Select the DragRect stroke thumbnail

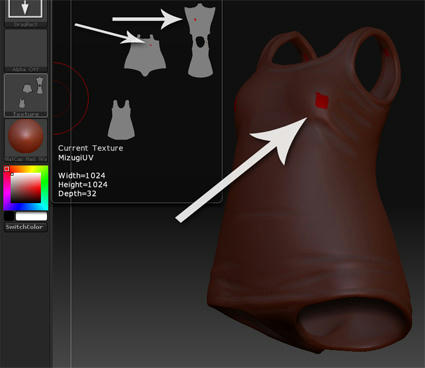point(26,13)
